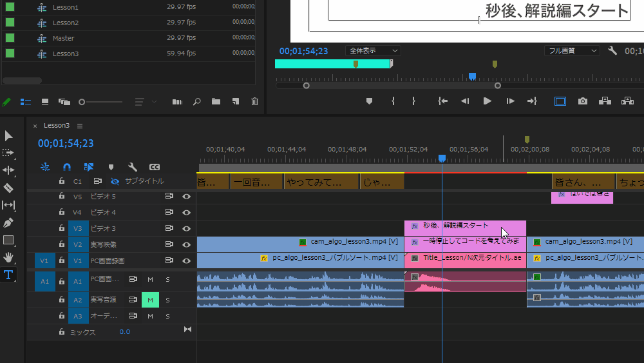The width and height of the screenshot is (644, 363).
Task: Toggle subtitle track visibility eye
Action: [x=115, y=181]
